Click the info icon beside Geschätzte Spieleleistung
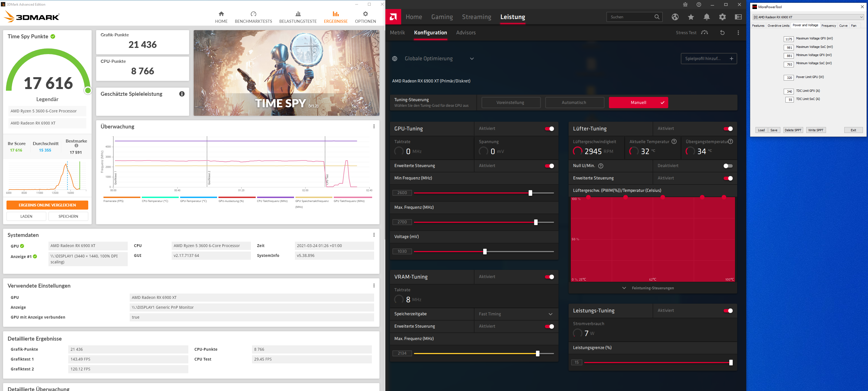The width and height of the screenshot is (868, 391). click(x=182, y=94)
